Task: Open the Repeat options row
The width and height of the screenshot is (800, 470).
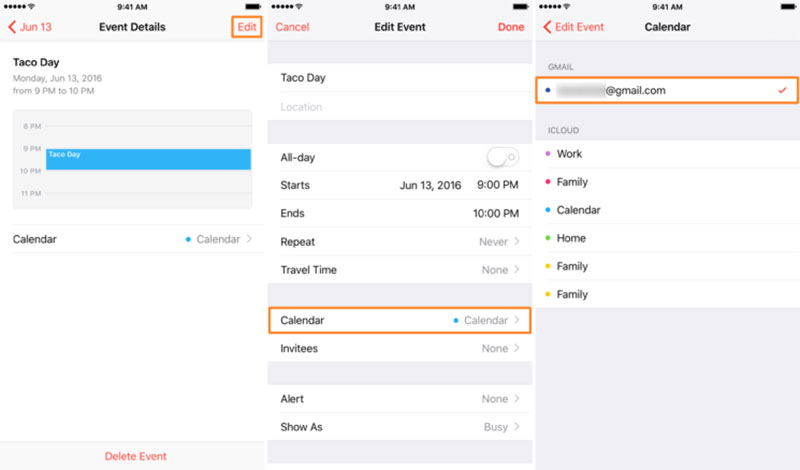Action: coord(400,242)
